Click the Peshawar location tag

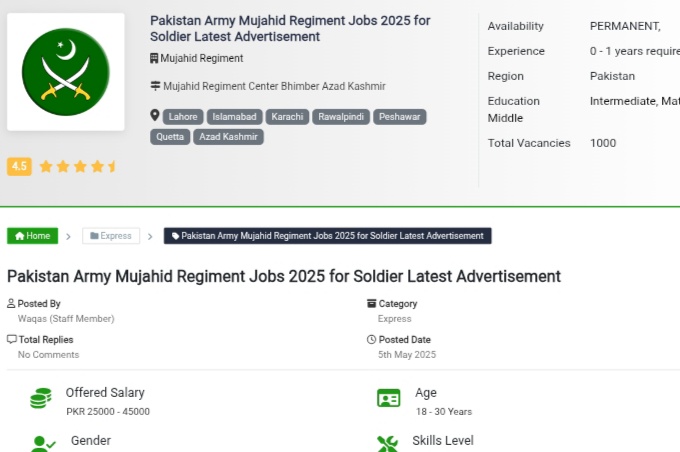[400, 117]
